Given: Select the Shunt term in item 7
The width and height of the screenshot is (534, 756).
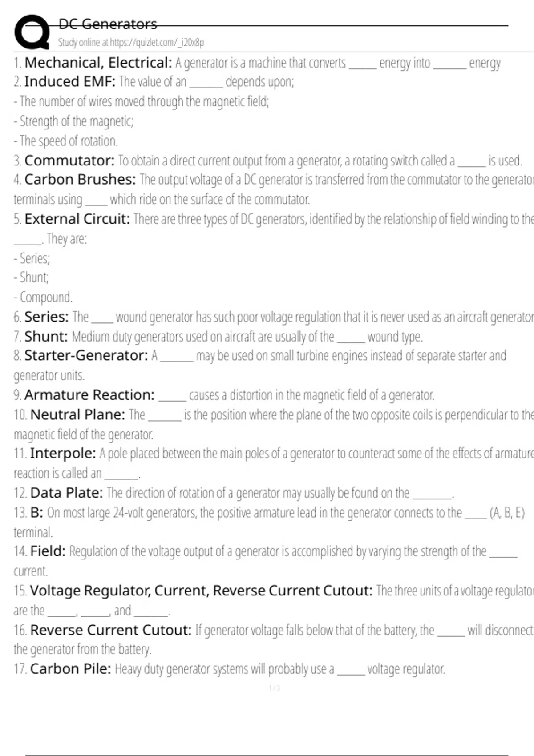Looking at the screenshot, I should [x=46, y=337].
